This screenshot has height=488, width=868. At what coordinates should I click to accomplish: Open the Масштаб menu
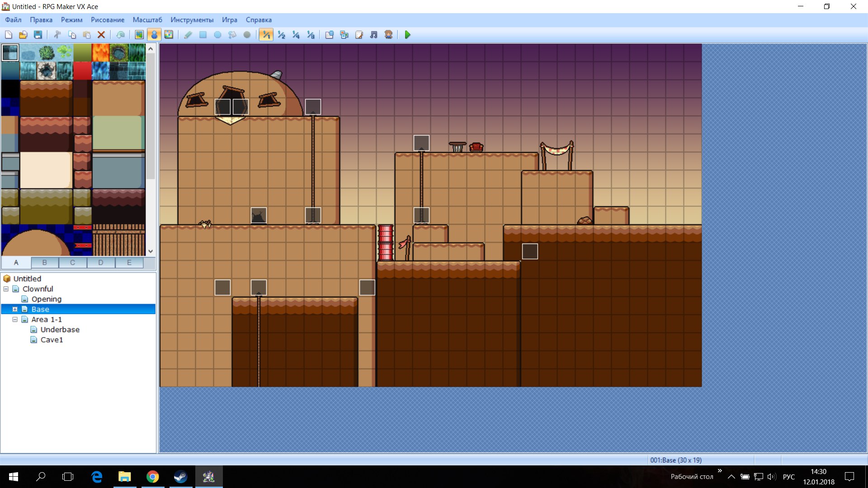(147, 20)
